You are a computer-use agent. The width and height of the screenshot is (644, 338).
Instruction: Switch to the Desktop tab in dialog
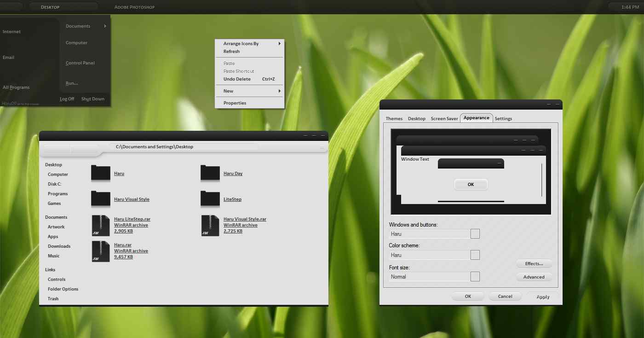pos(417,119)
